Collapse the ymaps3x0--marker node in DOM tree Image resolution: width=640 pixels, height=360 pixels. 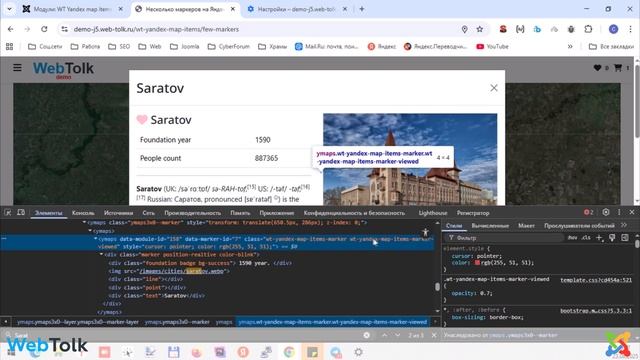coord(84,222)
